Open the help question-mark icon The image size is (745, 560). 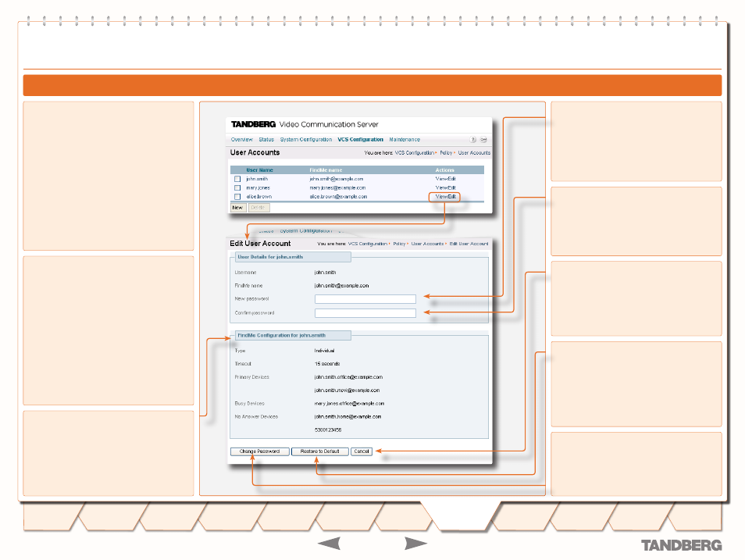[472, 140]
